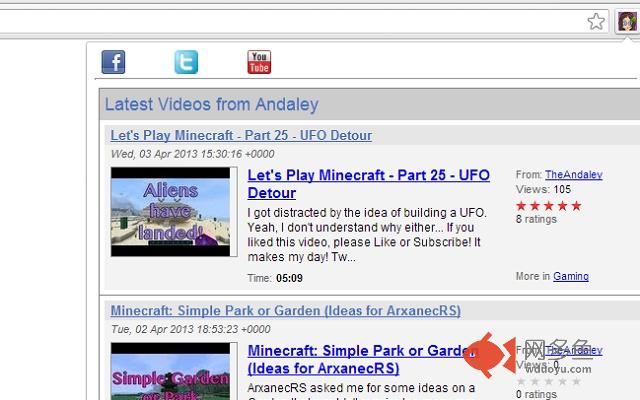The image size is (640, 400).
Task: Select the 'Views: 105' text
Action: click(x=543, y=189)
